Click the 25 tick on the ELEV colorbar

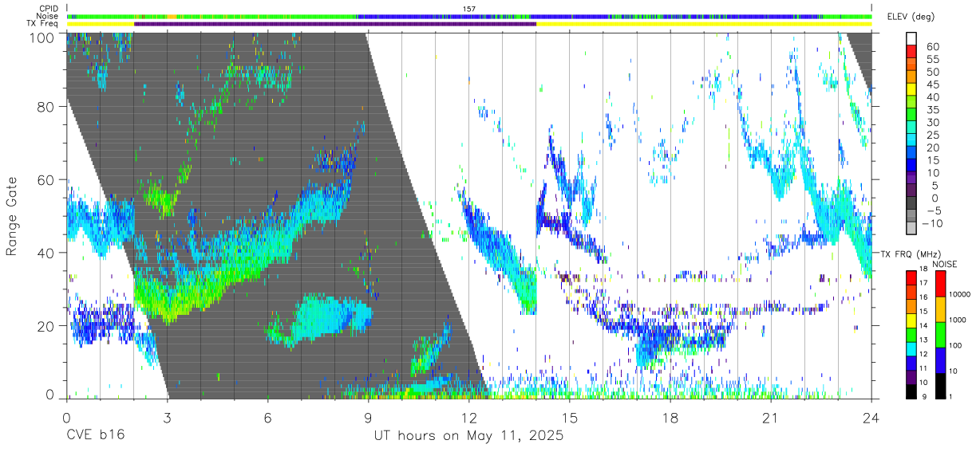(932, 136)
